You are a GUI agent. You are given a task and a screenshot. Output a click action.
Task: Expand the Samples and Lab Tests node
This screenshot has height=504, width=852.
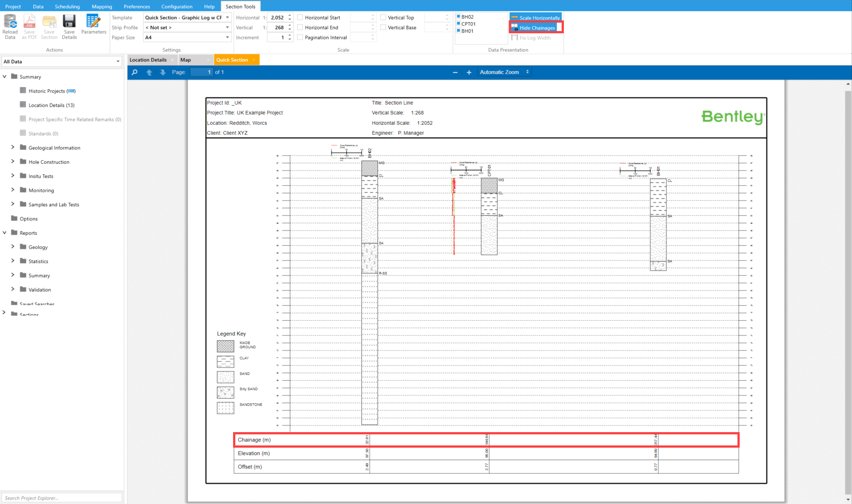[12, 204]
